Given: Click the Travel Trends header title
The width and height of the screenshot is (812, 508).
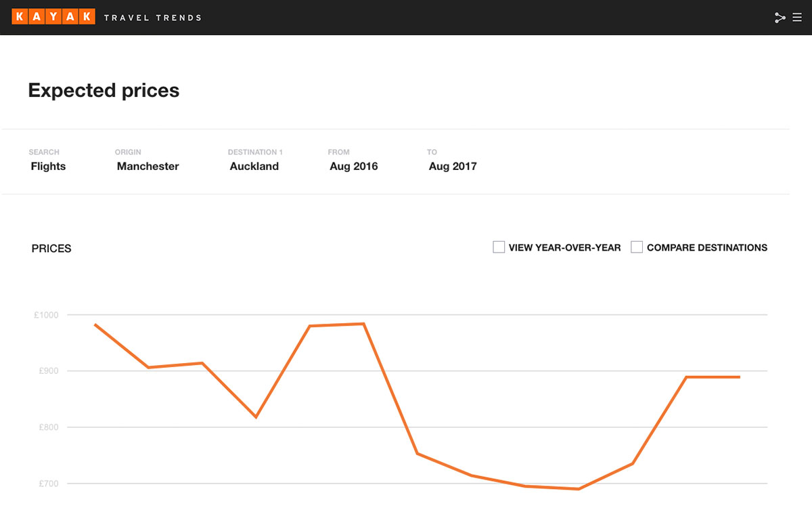Looking at the screenshot, I should [x=152, y=18].
